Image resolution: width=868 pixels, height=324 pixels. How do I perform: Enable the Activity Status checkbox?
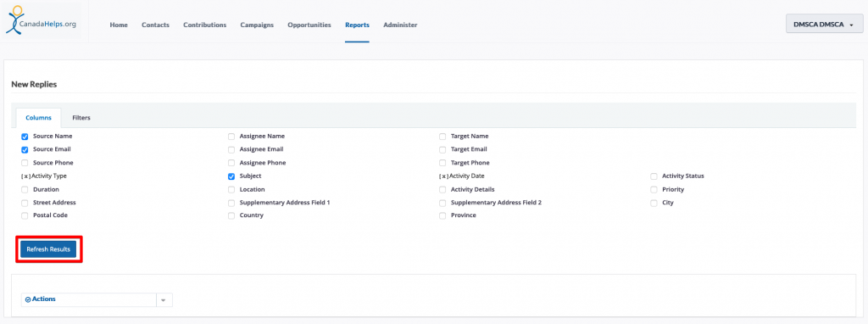pyautogui.click(x=654, y=176)
